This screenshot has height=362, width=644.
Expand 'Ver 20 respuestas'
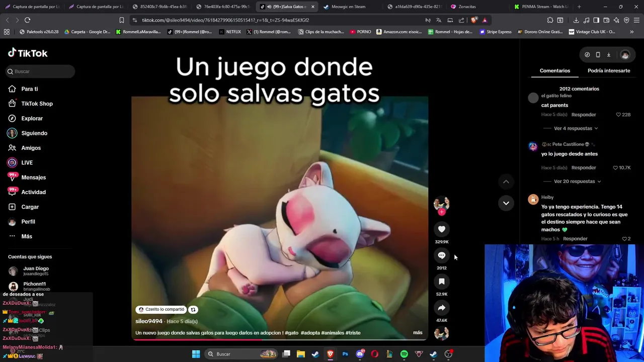pos(577,181)
